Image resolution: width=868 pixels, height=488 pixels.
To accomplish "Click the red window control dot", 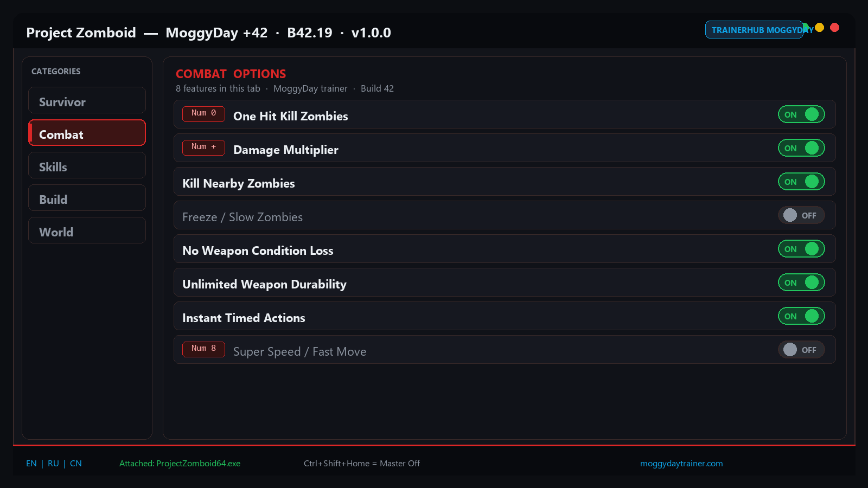I will 835,28.
